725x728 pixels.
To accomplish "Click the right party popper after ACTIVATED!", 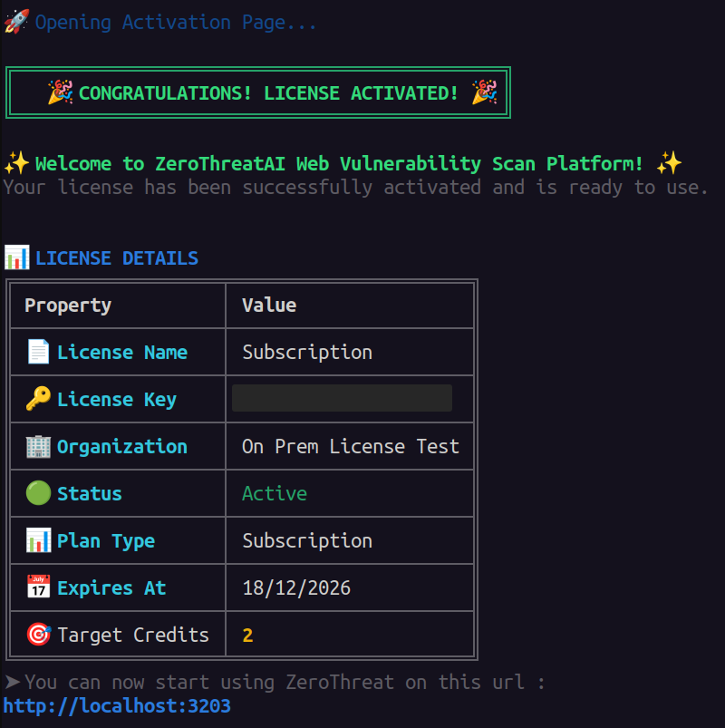I will coord(485,92).
